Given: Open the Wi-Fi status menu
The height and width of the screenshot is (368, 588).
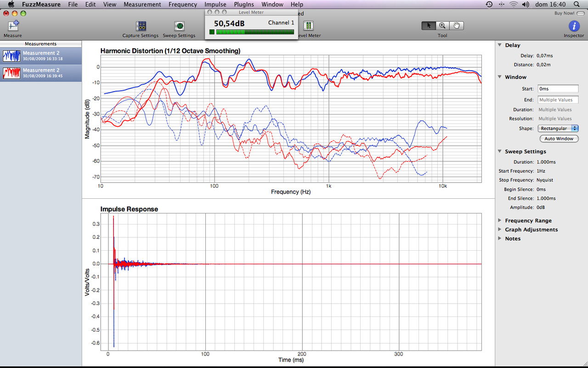Looking at the screenshot, I should 514,4.
